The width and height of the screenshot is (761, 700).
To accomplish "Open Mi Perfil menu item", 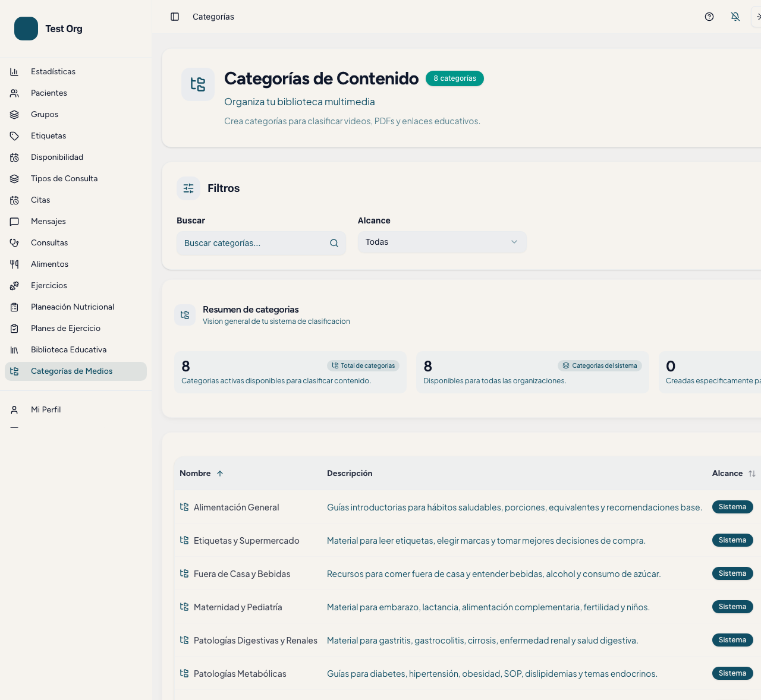I will tap(76, 409).
